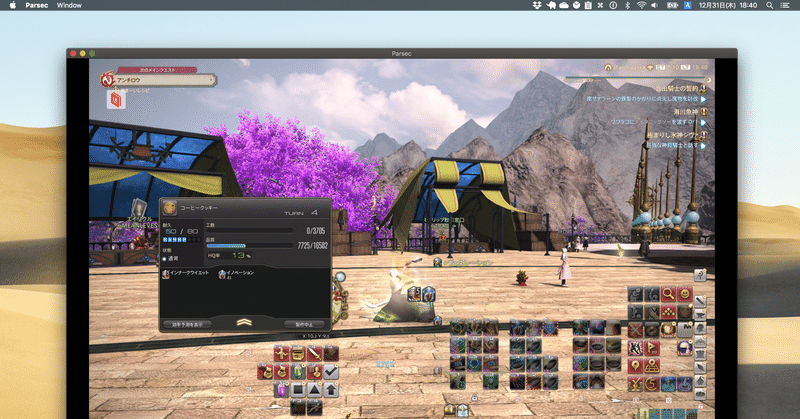Click the map pin hotbar icon
This screenshot has width=800, height=419.
pyautogui.click(x=635, y=366)
